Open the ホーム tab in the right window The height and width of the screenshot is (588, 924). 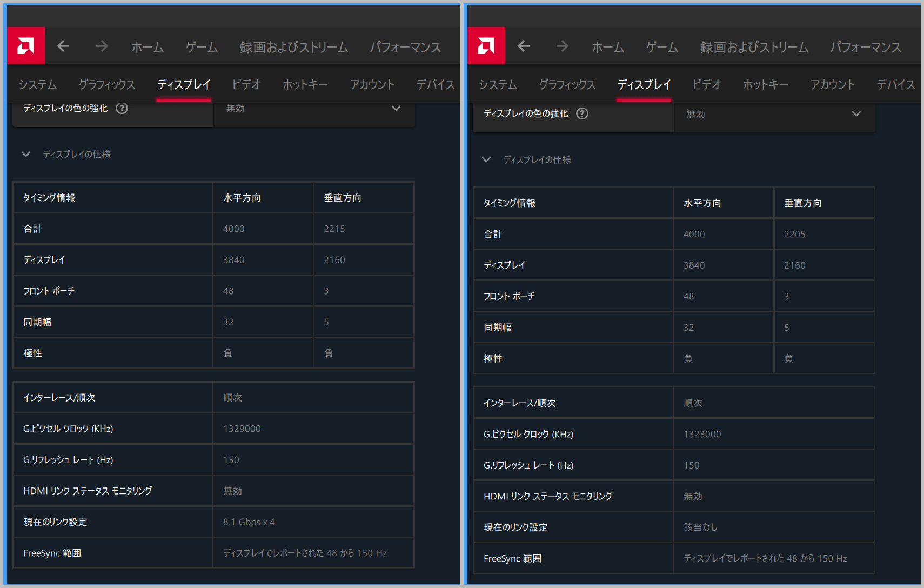point(608,47)
